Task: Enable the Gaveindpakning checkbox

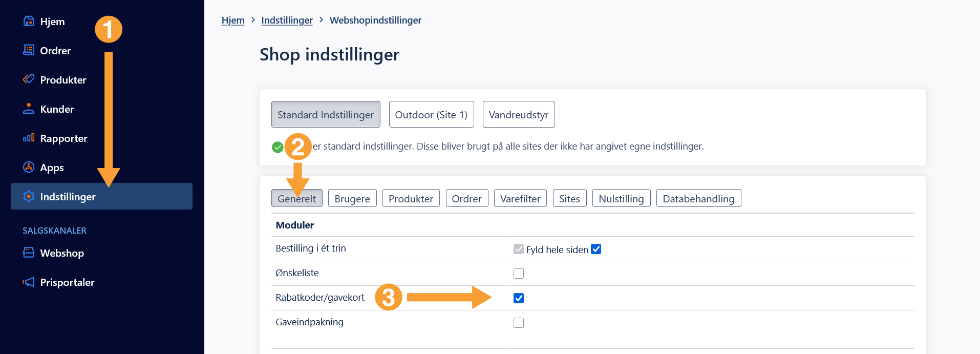Action: tap(519, 323)
